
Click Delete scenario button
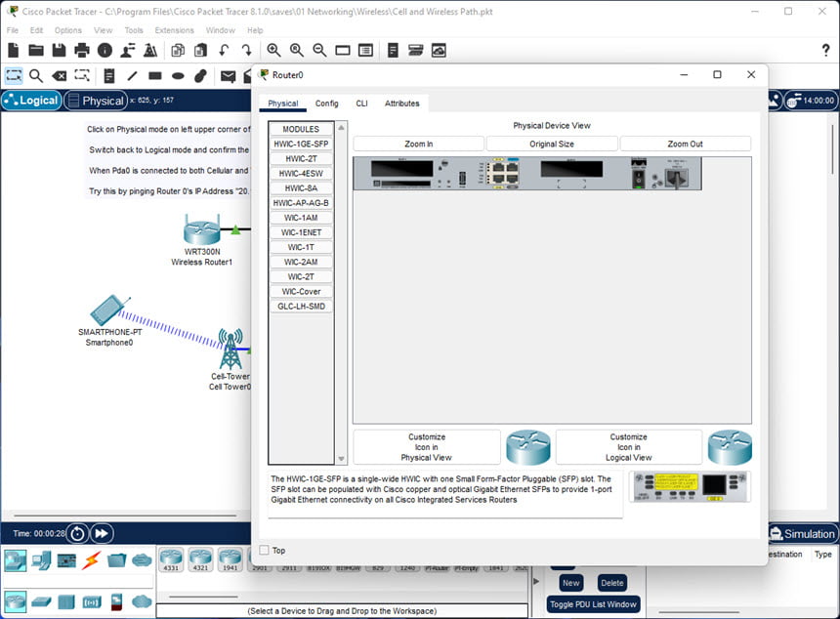[x=611, y=583]
